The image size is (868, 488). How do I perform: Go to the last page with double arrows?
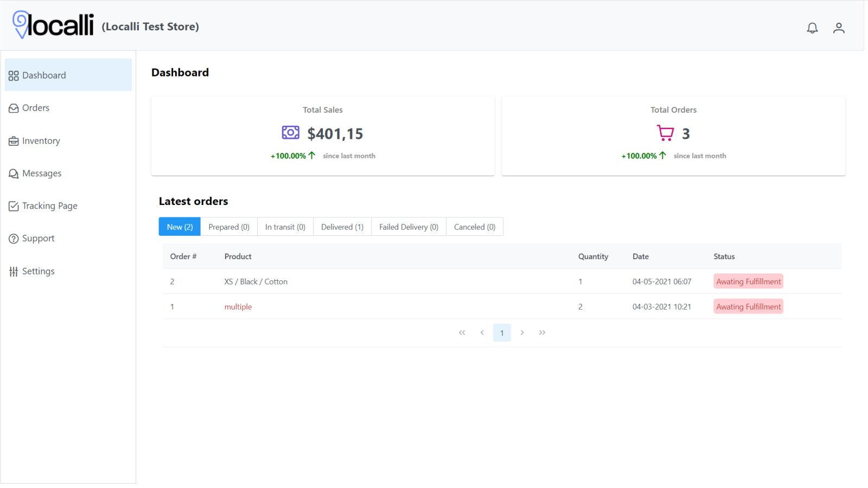click(542, 332)
